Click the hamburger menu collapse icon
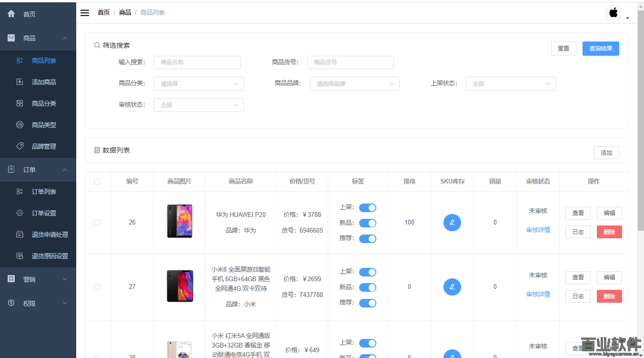Image resolution: width=644 pixels, height=358 pixels. tap(85, 13)
